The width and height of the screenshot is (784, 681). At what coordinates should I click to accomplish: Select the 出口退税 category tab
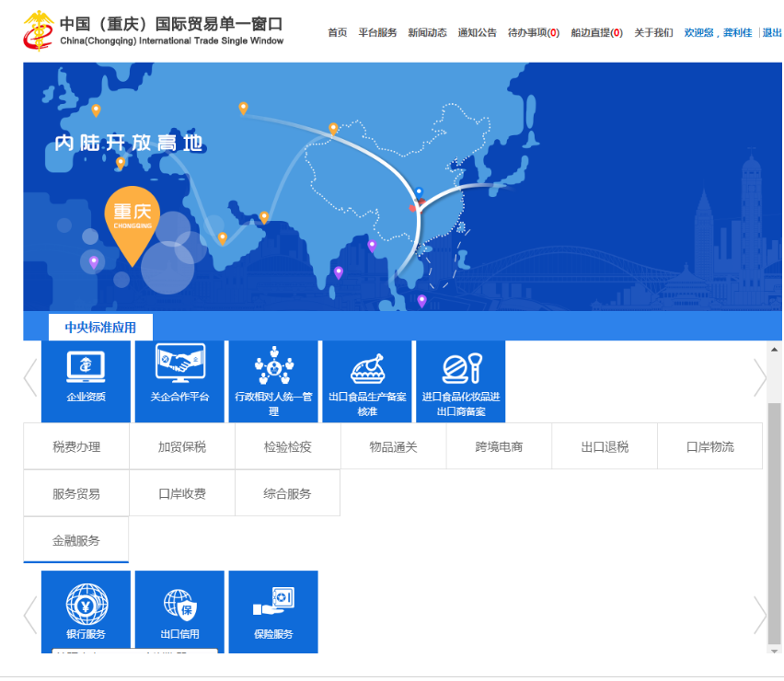pos(605,446)
